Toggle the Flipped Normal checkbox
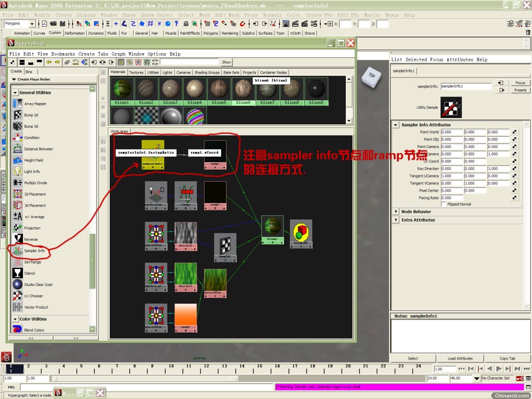This screenshot has width=532, height=399. coord(443,204)
